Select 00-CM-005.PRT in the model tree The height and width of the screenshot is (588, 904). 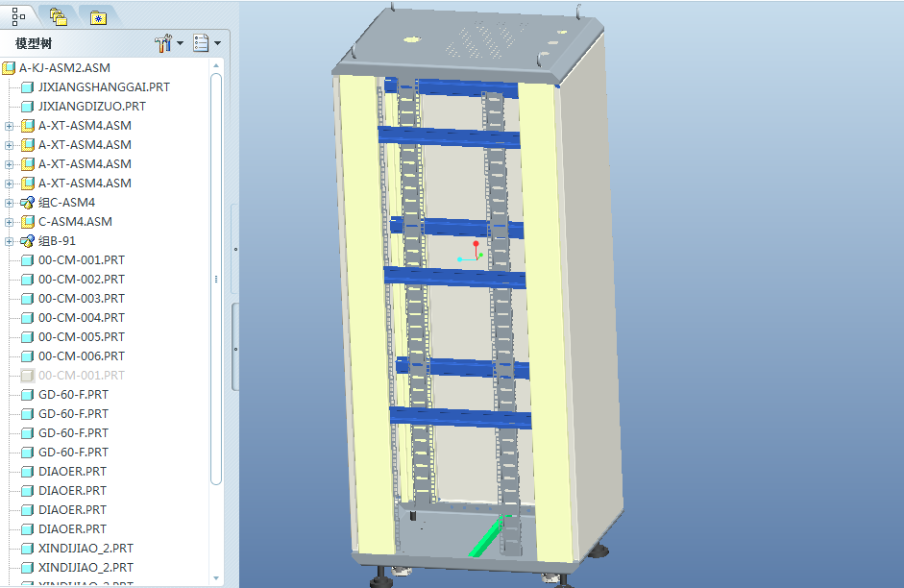click(x=82, y=336)
